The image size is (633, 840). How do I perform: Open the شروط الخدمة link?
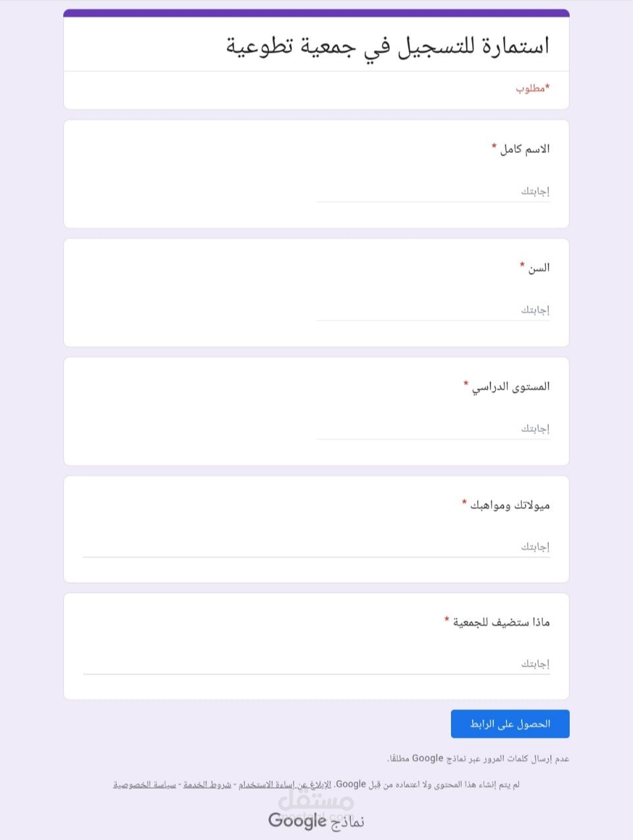(207, 785)
